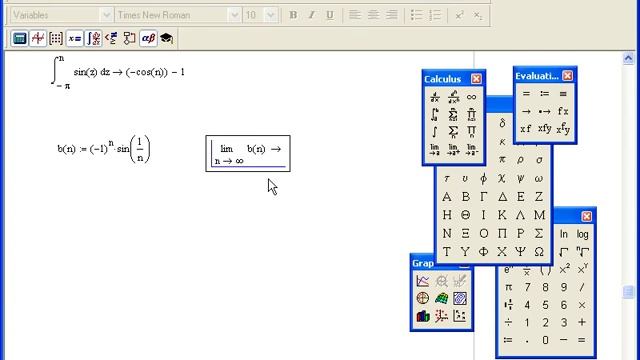
Task: Click the sin(z) integral expression
Action: click(x=118, y=72)
